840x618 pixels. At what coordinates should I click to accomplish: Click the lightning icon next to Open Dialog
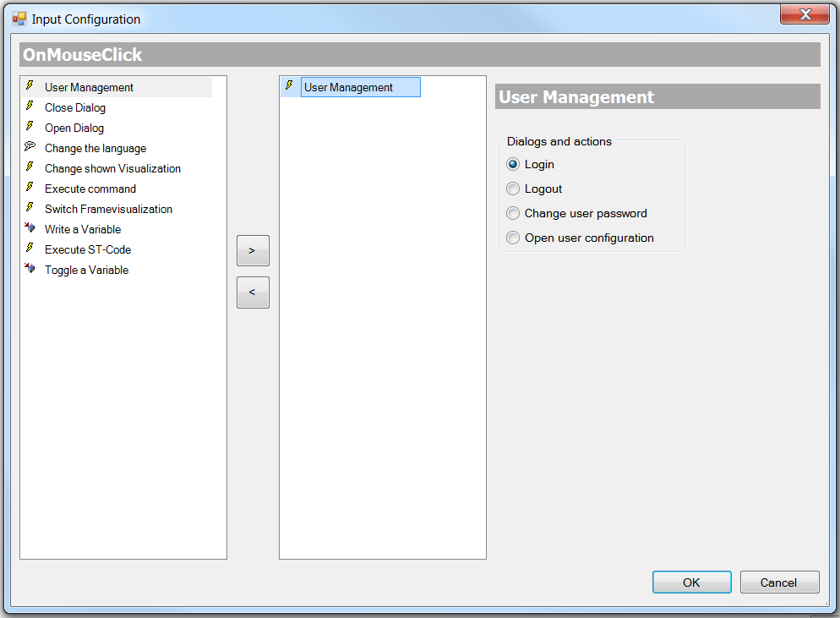point(30,127)
